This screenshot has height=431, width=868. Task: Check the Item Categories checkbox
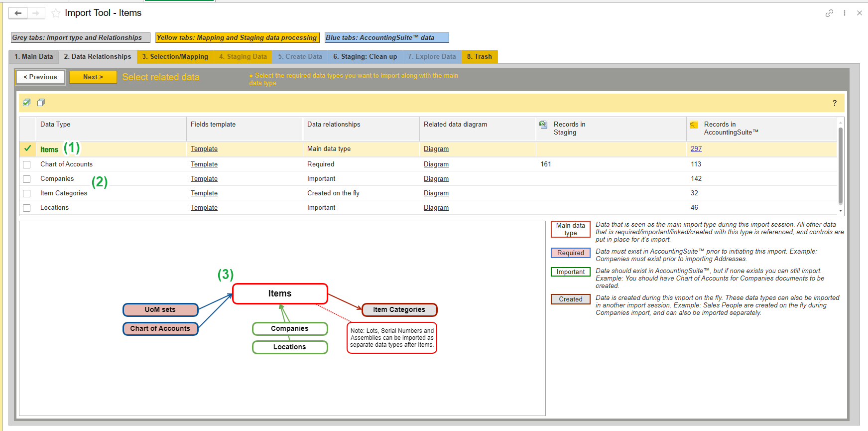pos(27,193)
